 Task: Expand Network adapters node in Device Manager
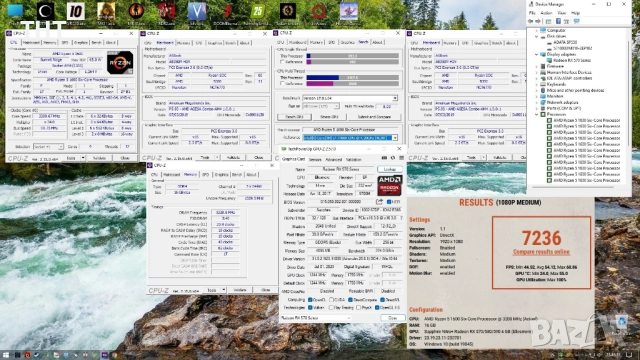pos(537,102)
